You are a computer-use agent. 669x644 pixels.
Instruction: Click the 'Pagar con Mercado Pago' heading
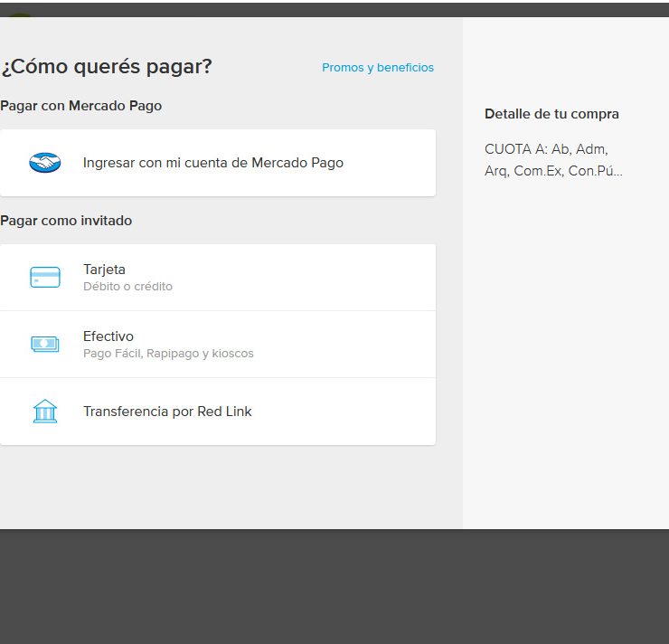click(x=81, y=106)
